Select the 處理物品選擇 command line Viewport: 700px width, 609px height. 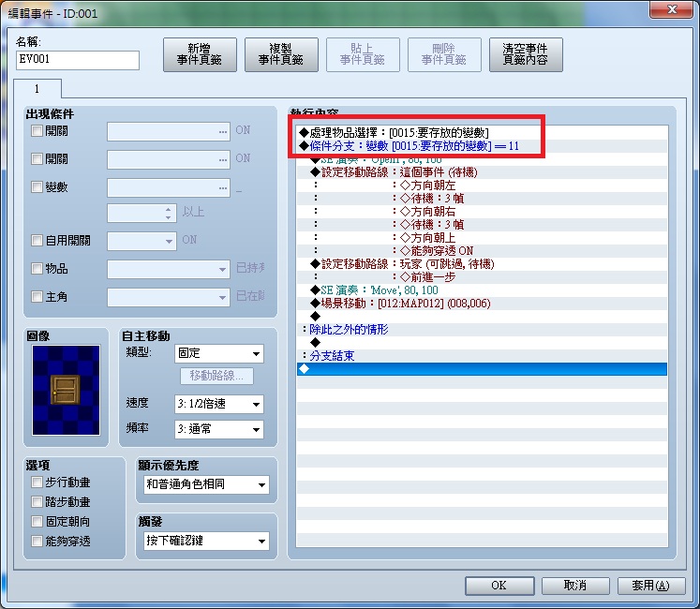(483, 133)
